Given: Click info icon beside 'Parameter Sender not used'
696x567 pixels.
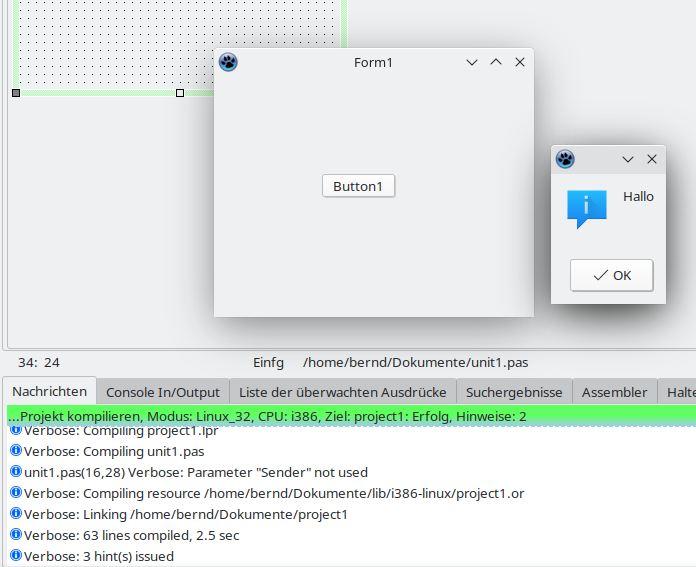Looking at the screenshot, I should 16,471.
